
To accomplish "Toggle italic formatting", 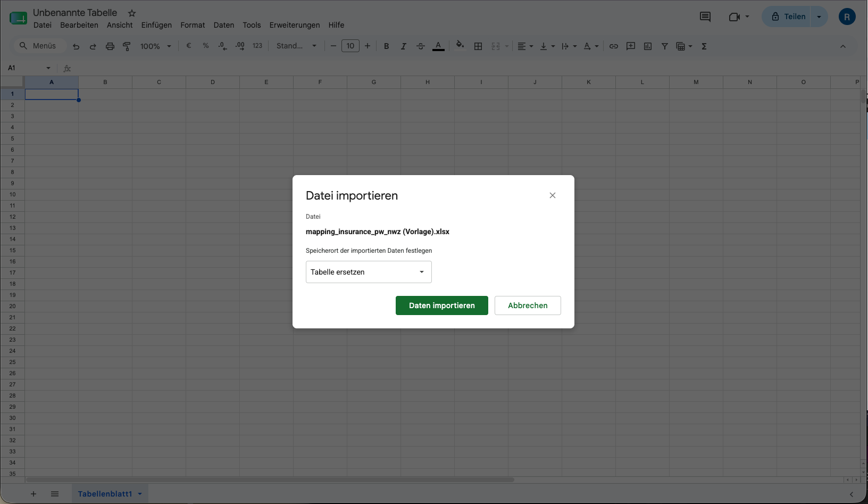I will tap(404, 46).
